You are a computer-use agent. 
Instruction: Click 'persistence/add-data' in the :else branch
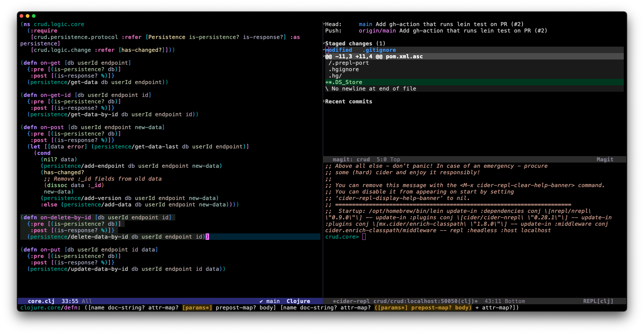[x=98, y=204]
